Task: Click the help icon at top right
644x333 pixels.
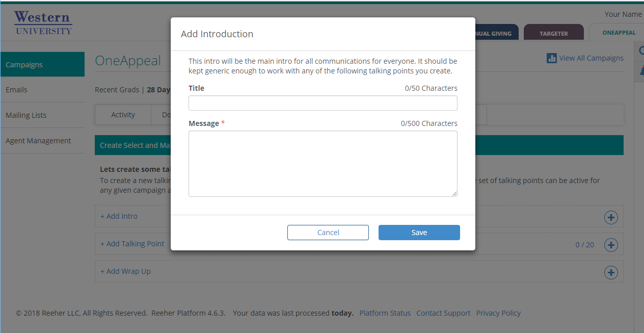Action: (x=641, y=51)
